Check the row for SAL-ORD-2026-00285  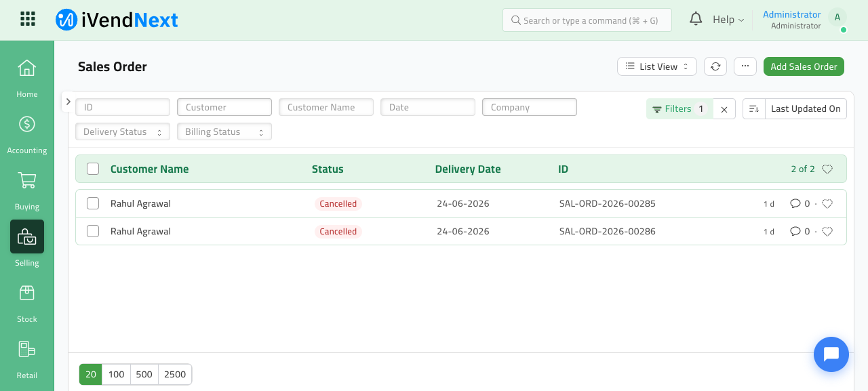(x=93, y=204)
